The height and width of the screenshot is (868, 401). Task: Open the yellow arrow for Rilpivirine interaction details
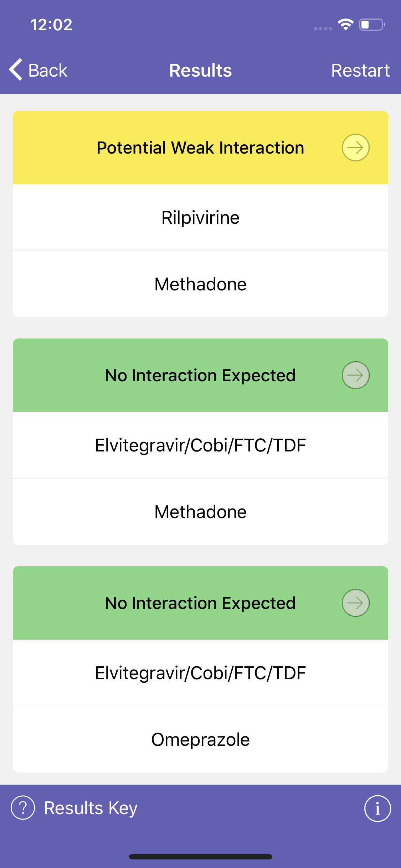(355, 148)
